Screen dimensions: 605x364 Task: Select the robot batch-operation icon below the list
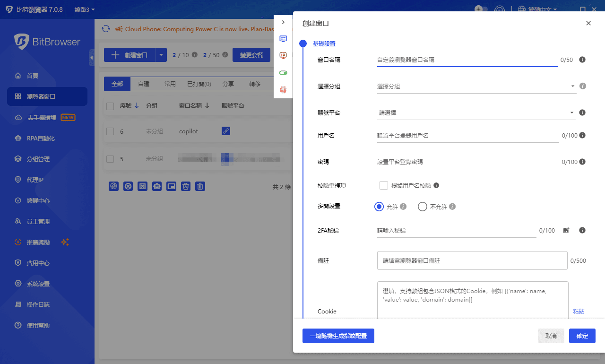point(156,186)
